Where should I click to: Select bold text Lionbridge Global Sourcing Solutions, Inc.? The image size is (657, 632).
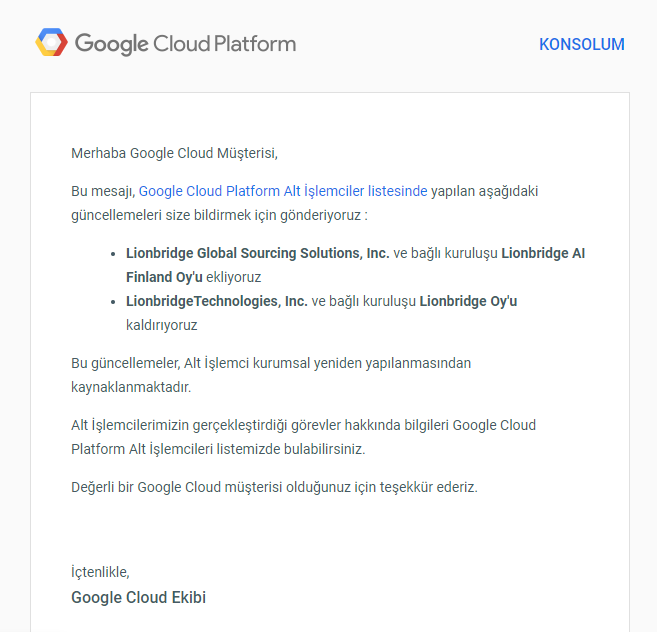coord(258,253)
